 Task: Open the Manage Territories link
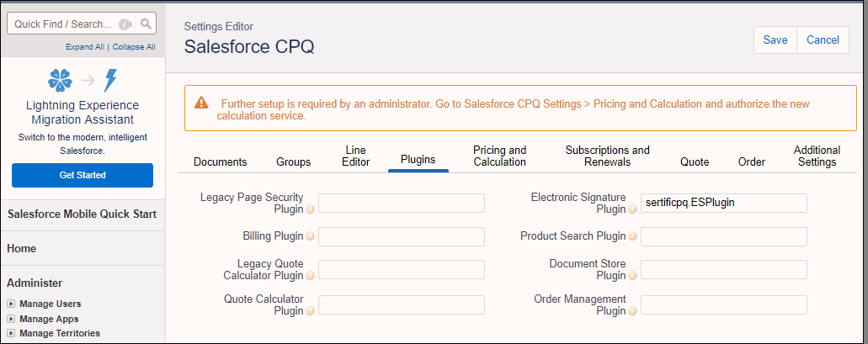(60, 333)
